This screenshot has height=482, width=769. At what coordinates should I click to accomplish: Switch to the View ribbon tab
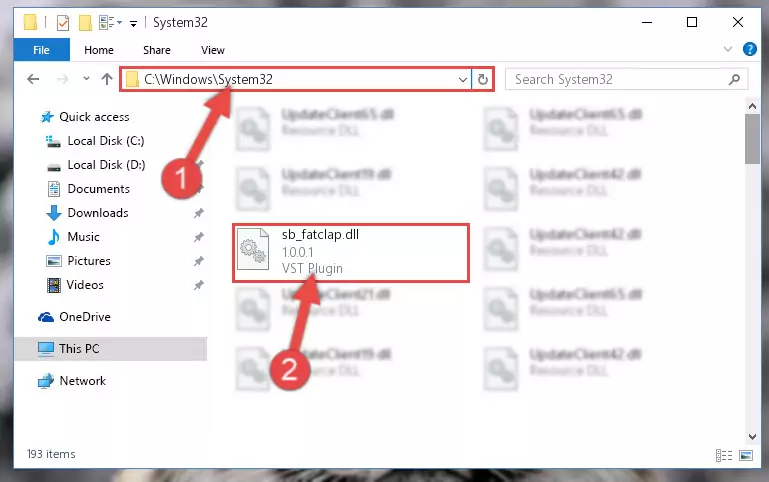click(x=213, y=50)
